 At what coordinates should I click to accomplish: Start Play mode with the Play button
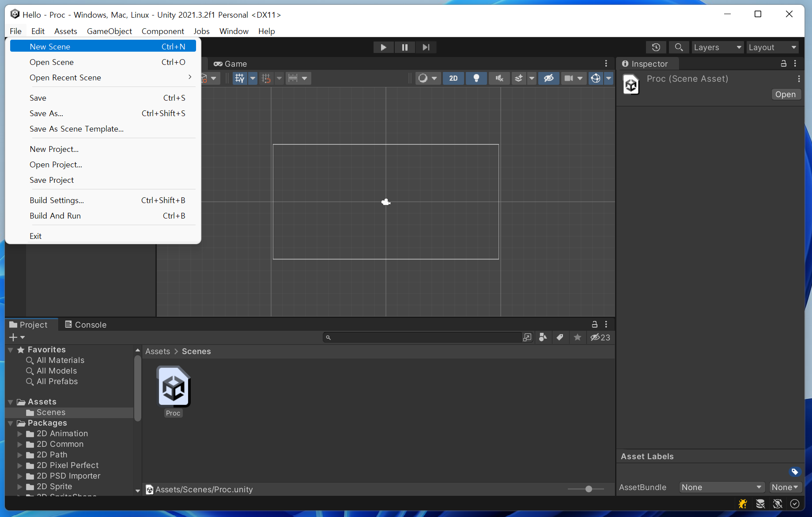coord(383,47)
